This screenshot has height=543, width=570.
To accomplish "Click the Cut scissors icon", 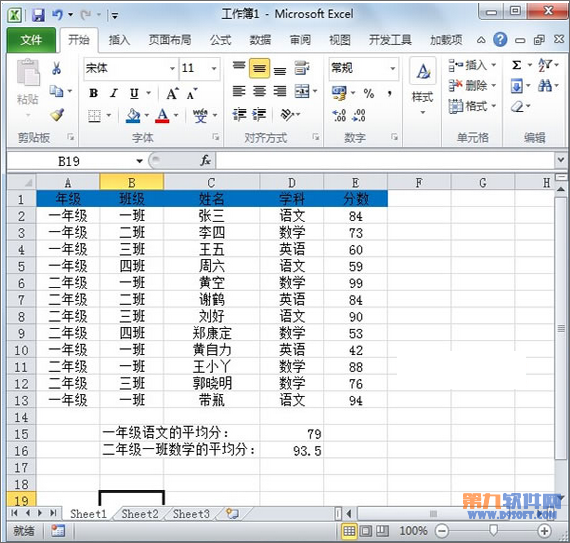I will click(56, 68).
